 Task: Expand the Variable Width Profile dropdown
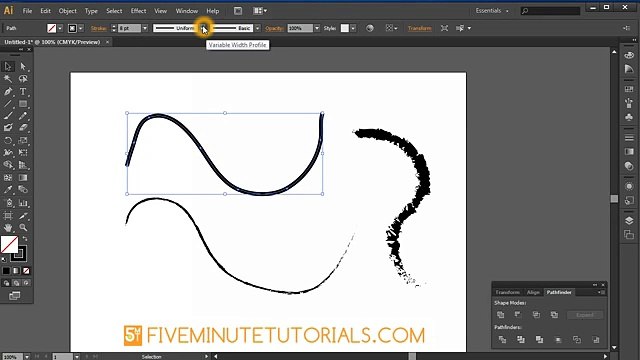(x=204, y=28)
